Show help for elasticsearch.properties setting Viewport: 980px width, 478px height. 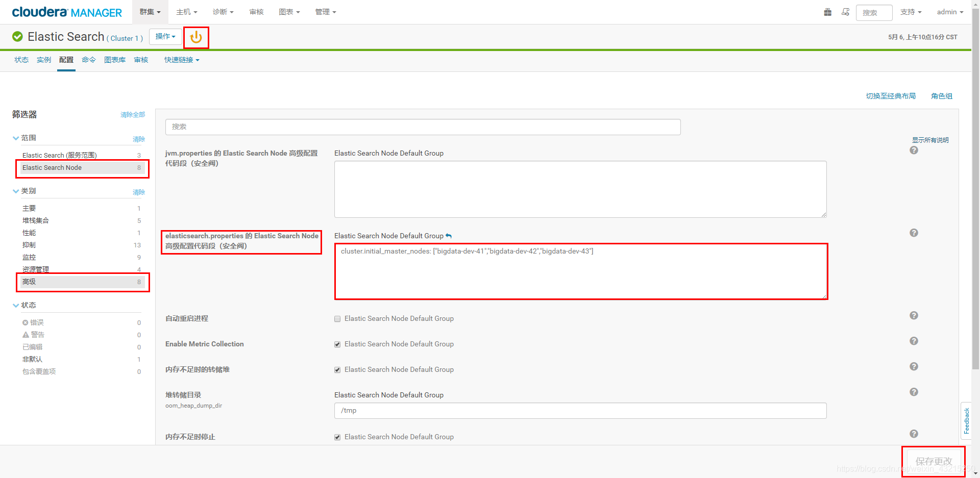pyautogui.click(x=914, y=233)
